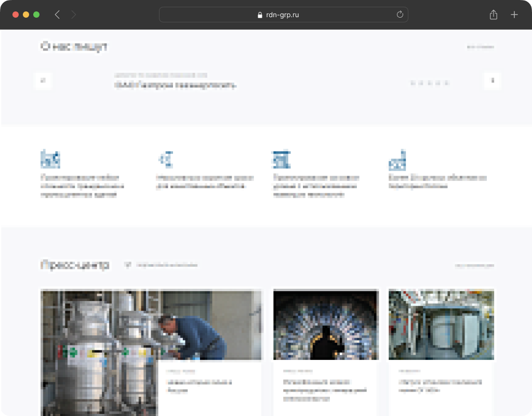
Task: Open the link at far right of 'Пресс-центр' row
Action: click(474, 265)
